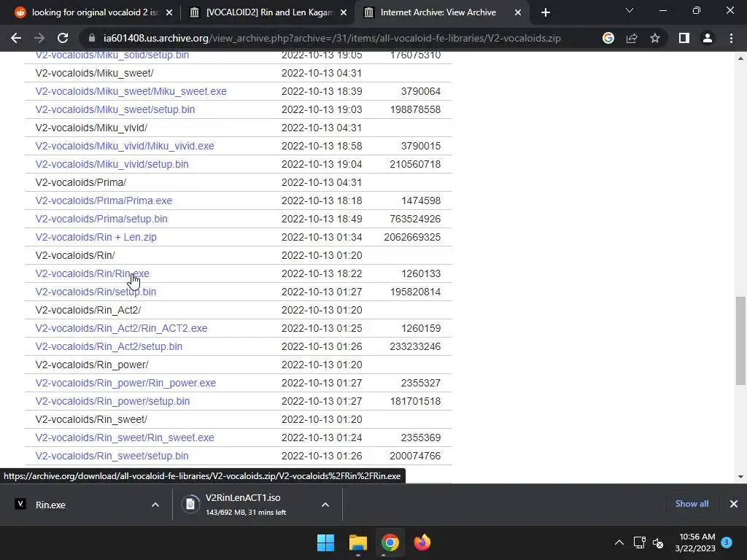Click the V2RinLenACT1.iso download item
Screen dimensions: 747x560
[x=245, y=505]
